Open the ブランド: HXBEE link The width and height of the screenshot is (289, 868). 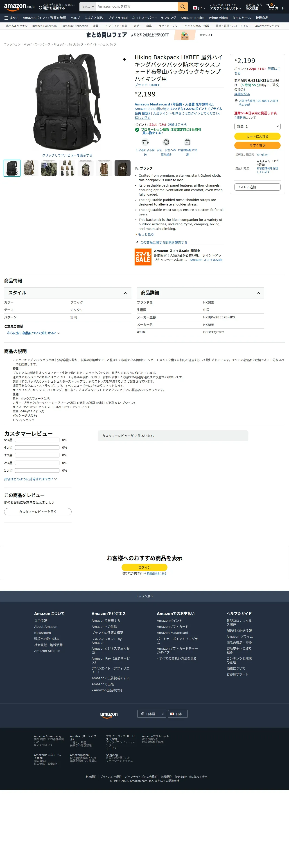(147, 85)
